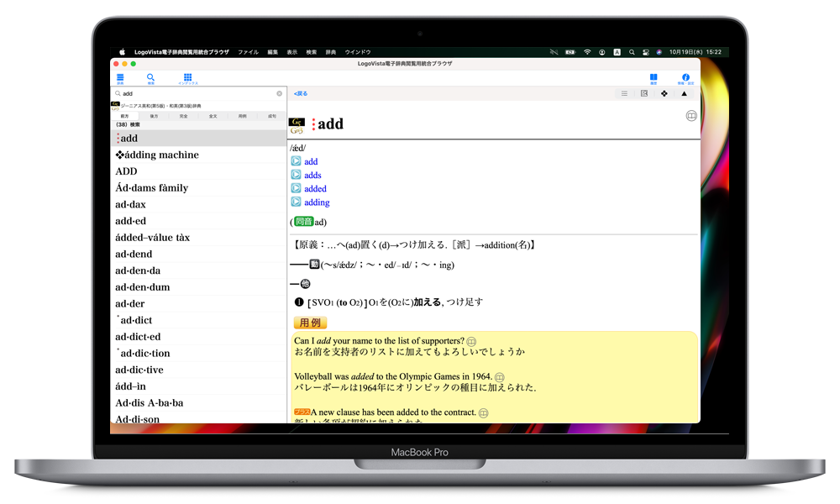Click the black up-triangle icon

coord(684,93)
